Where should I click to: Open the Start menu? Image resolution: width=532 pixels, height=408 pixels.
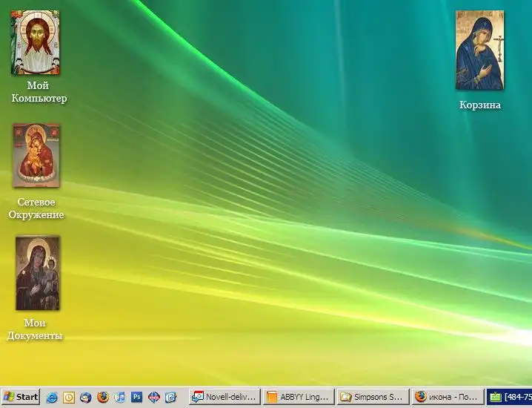click(21, 397)
